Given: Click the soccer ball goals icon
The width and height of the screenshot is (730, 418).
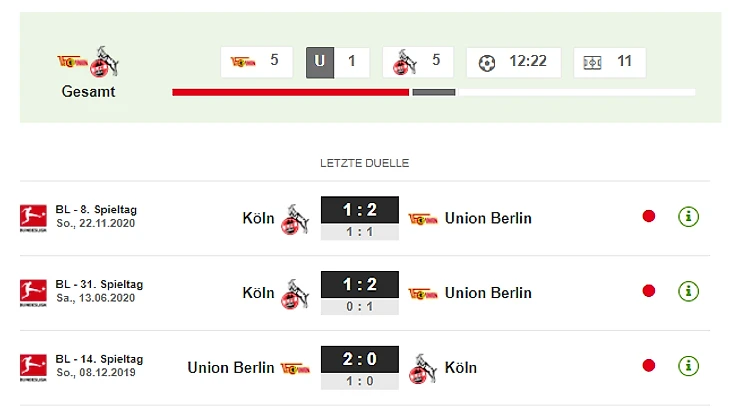Looking at the screenshot, I should pyautogui.click(x=487, y=62).
